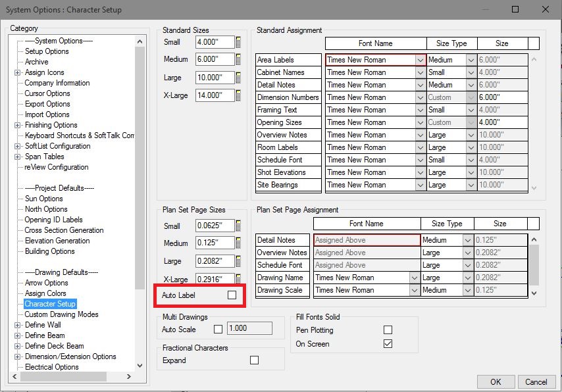Uncheck On Screen fill fonts option
Viewport: 562px width, 392px height.
[388, 343]
